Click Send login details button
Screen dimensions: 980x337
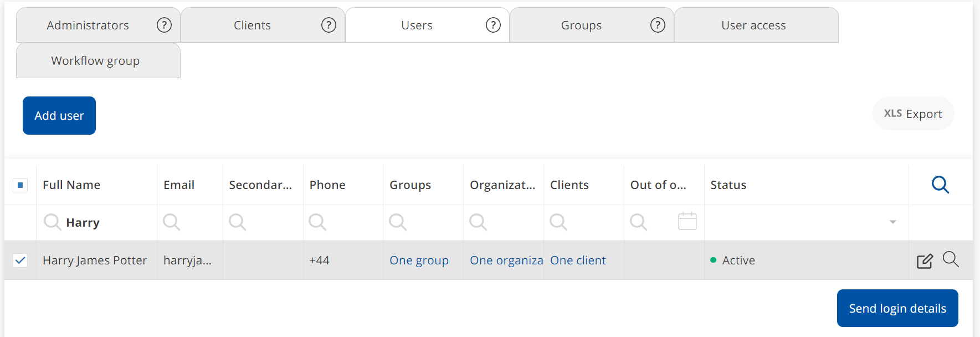(x=897, y=308)
